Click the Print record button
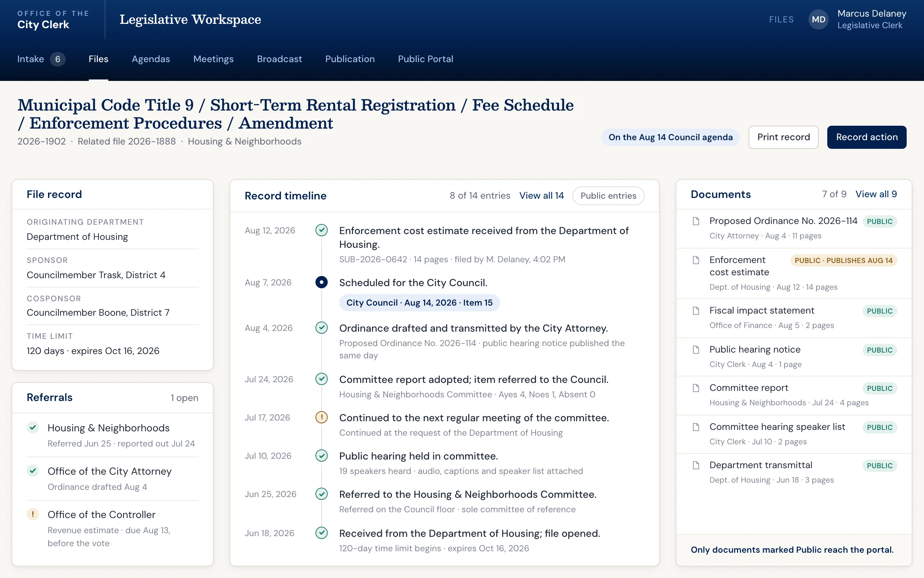Viewport: 924px width, 578px height. [x=783, y=137]
